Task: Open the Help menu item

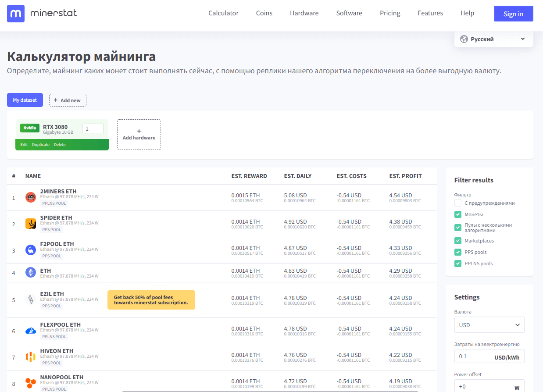Action: point(467,13)
